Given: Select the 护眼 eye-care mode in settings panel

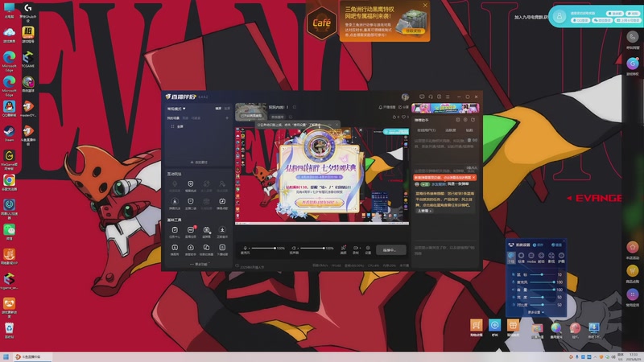Looking at the screenshot, I should pyautogui.click(x=561, y=257).
